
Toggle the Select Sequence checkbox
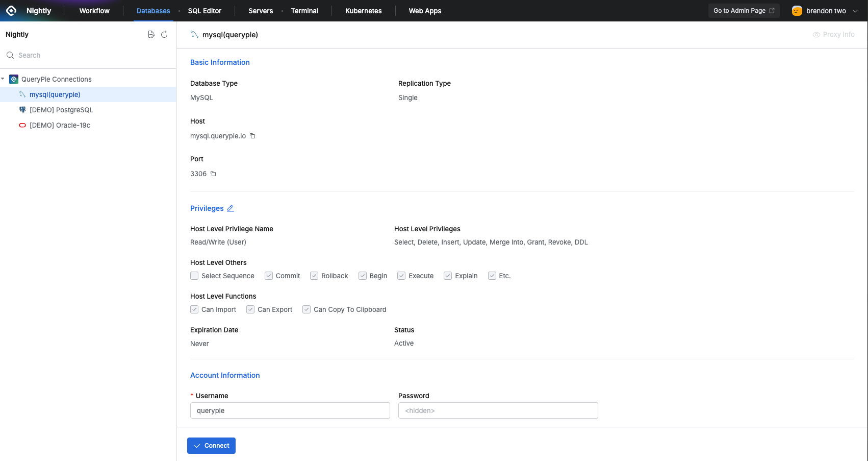[x=194, y=276]
